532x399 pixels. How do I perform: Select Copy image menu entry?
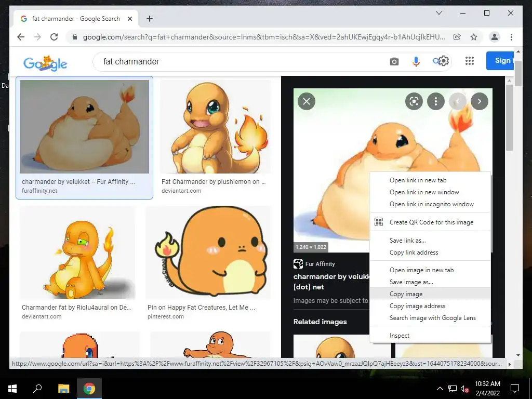(430, 294)
